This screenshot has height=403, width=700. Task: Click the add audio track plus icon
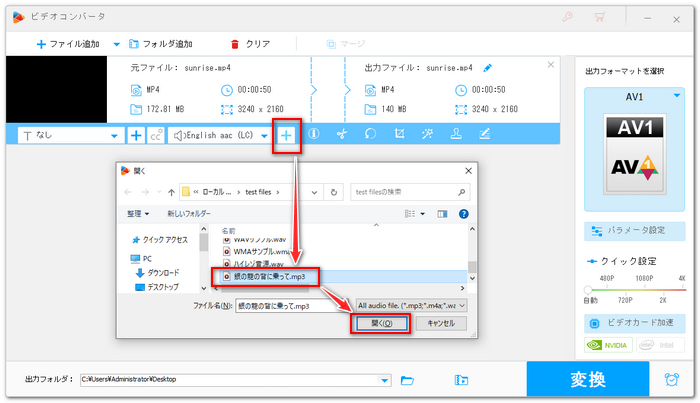point(287,135)
